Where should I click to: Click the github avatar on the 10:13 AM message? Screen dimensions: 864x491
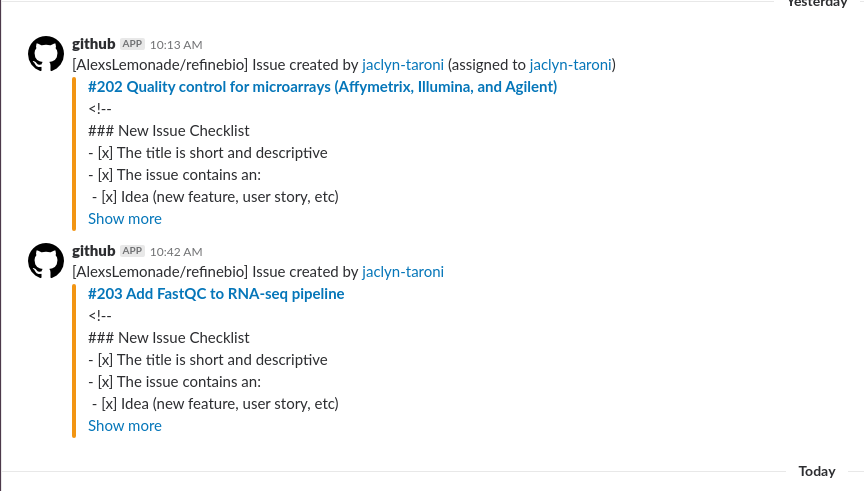point(46,54)
